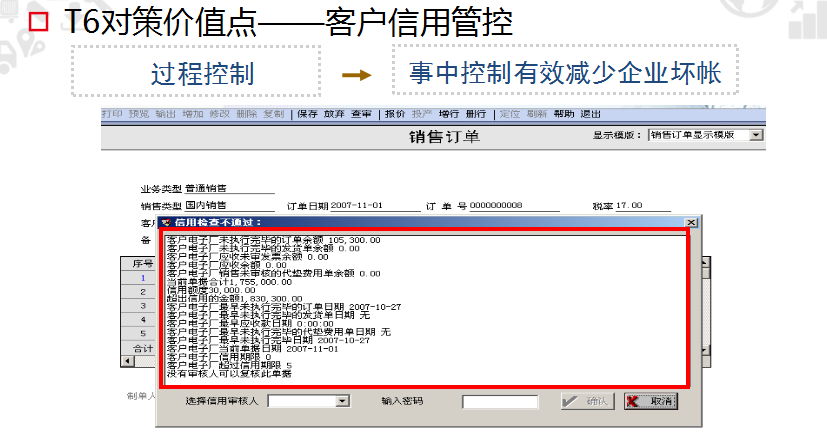This screenshot has width=827, height=447.
Task: Click the 信用额度 30,000.00 line
Action: coord(211,290)
